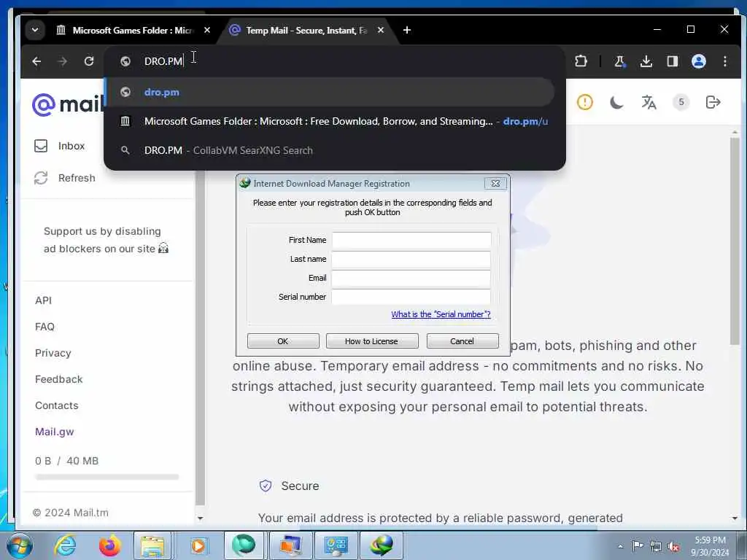Screen dimensions: 747x560
Task: Click Cancel in IDM Registration dialog
Action: [462, 341]
